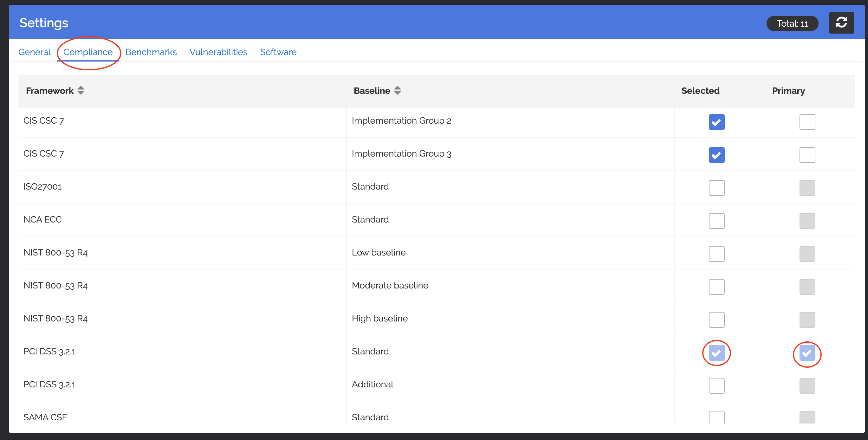Toggle PCI DSS 3.2.1 Standard Selected checkbox
The height and width of the screenshot is (440, 868).
pyautogui.click(x=716, y=353)
